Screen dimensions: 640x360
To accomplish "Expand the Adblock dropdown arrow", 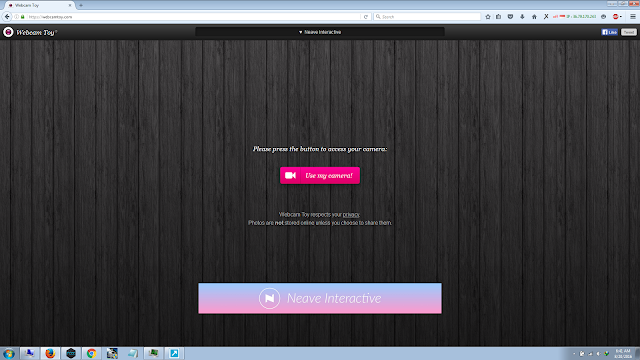I will (x=621, y=17).
